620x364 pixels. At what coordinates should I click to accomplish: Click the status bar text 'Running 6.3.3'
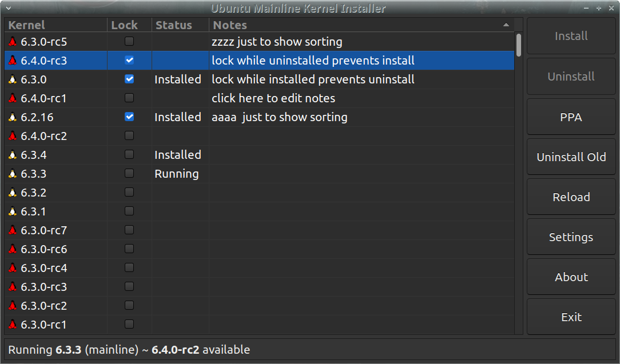[x=44, y=350]
